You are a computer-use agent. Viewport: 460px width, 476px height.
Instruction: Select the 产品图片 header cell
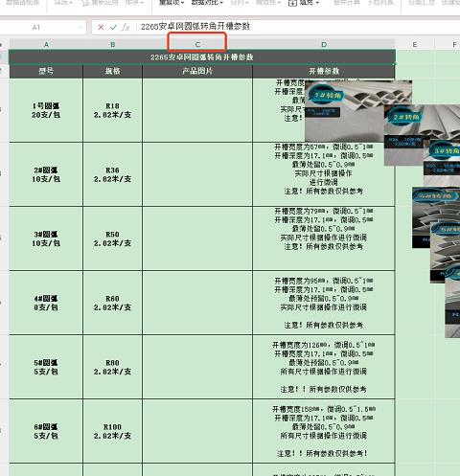tap(197, 71)
